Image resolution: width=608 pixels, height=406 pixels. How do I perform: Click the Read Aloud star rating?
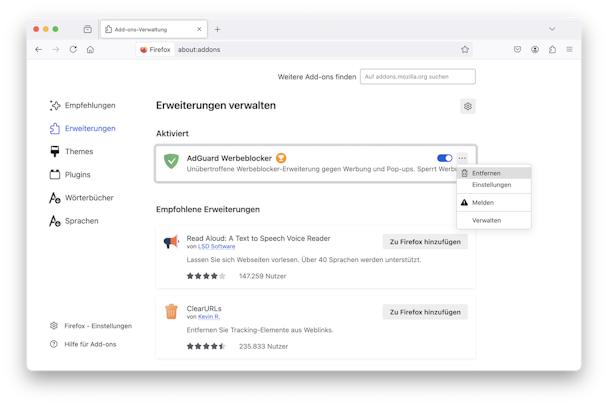pos(206,276)
